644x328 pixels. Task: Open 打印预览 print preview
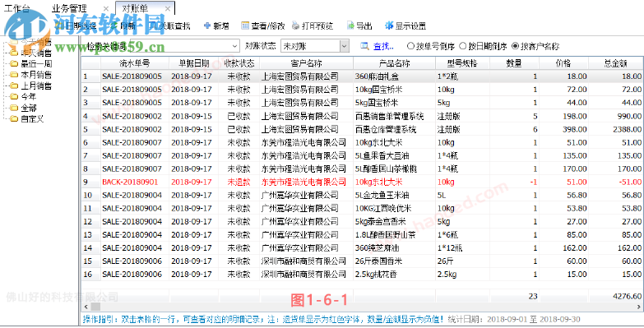(x=313, y=25)
